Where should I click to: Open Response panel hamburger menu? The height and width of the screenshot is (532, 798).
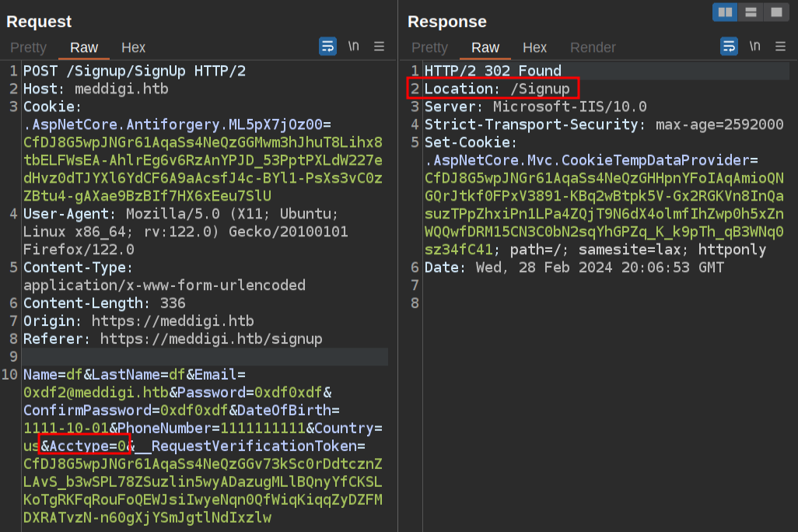coord(781,47)
